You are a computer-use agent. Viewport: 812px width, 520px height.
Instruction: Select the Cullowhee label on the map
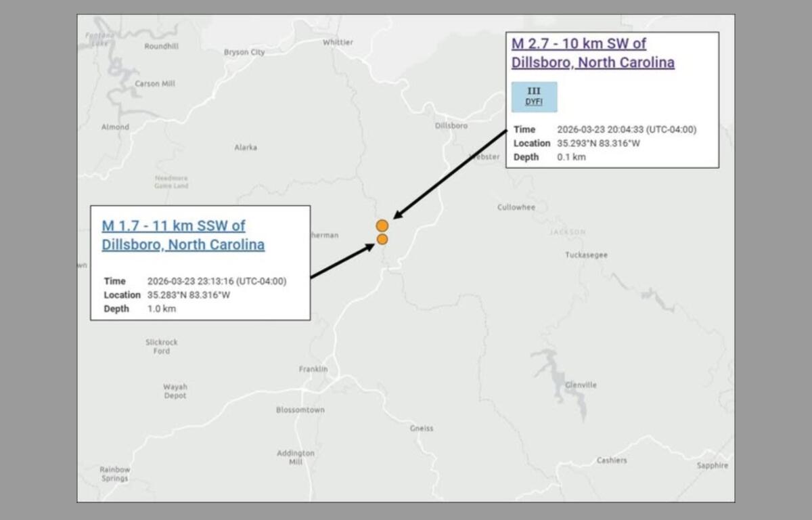tap(516, 207)
